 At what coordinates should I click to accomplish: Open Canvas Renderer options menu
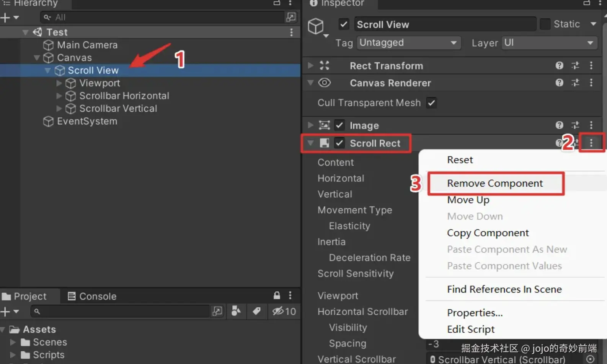click(x=591, y=83)
